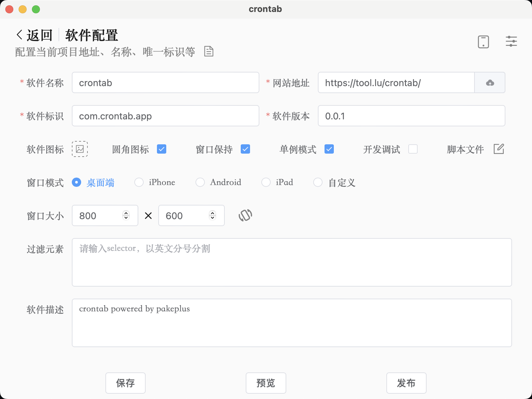Choose a software icon image placeholder
Image resolution: width=532 pixels, height=399 pixels.
[x=80, y=149]
